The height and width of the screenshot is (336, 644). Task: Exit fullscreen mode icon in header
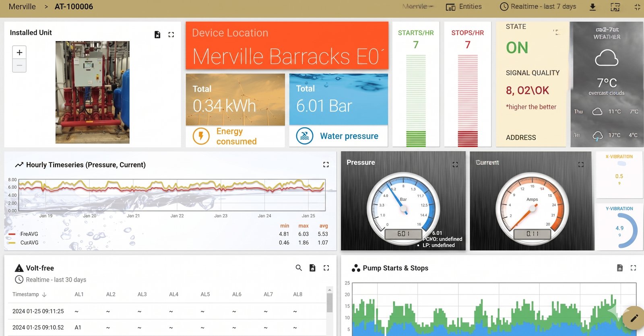click(x=637, y=7)
